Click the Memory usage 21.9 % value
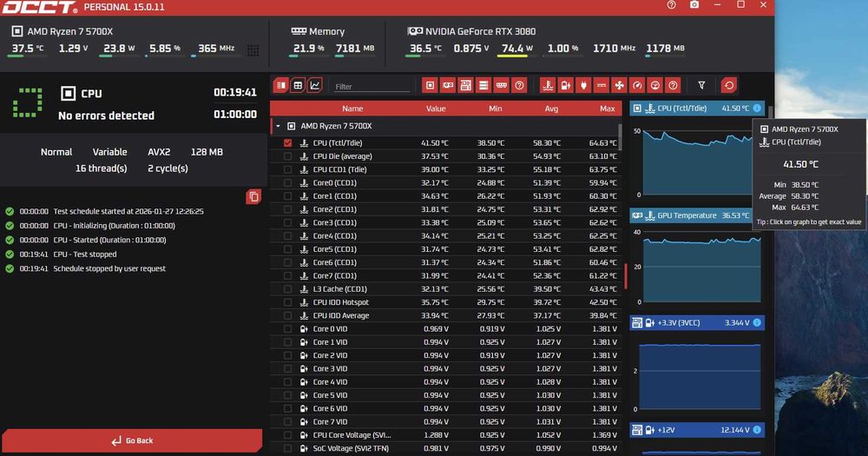 [x=308, y=48]
